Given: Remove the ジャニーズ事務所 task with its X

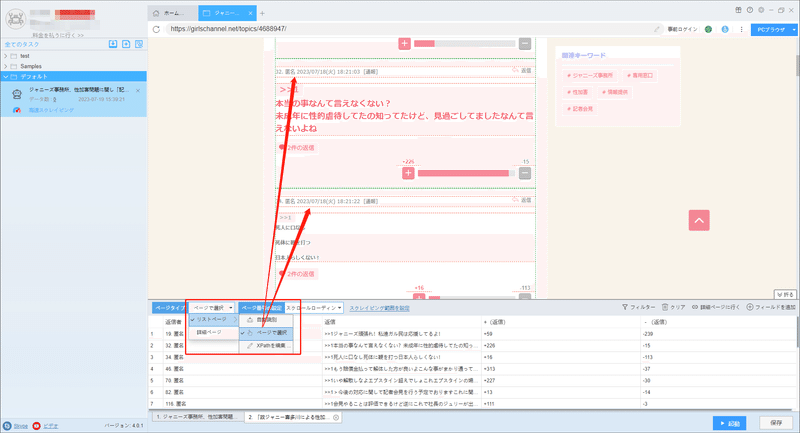Looking at the screenshot, I should [138, 91].
